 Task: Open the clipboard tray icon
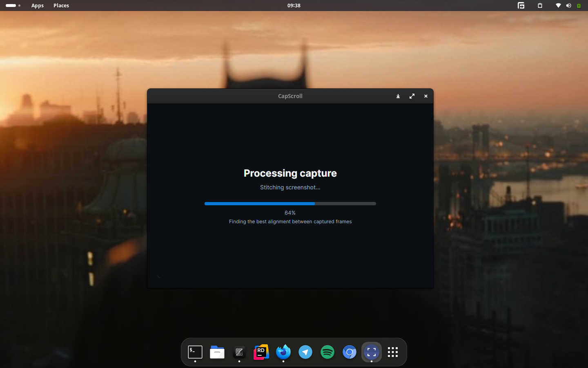[x=540, y=5]
